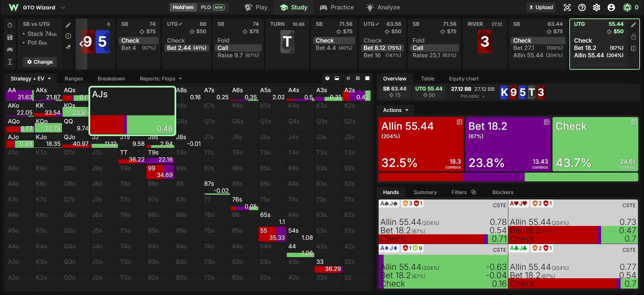644x295 pixels.
Task: Click the Change settings button
Action: click(x=40, y=62)
